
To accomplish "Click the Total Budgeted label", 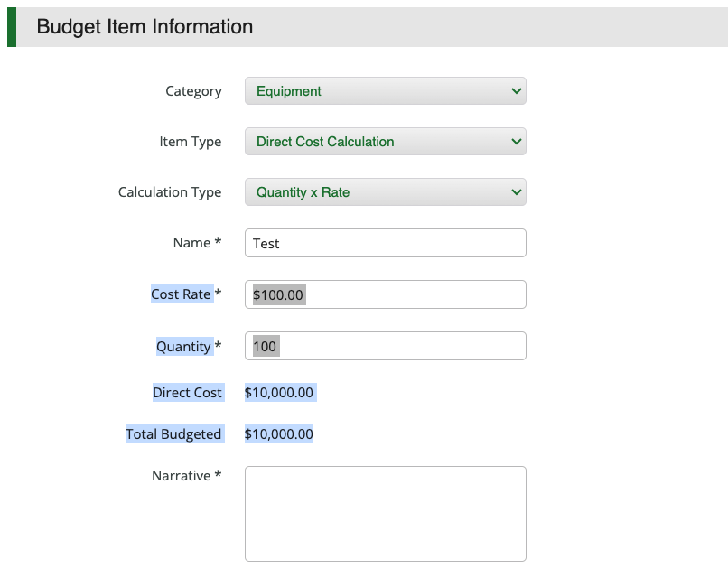I will click(173, 434).
